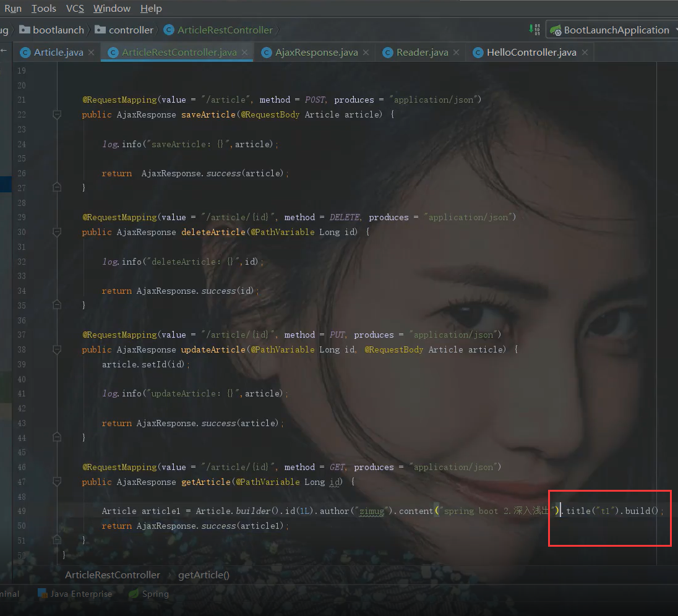Click the class icon in ArticleRestController breadcrumb
This screenshot has height=616, width=678.
169,30
